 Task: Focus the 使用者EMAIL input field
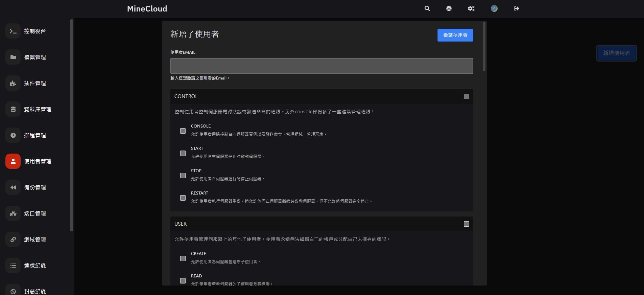[321, 66]
